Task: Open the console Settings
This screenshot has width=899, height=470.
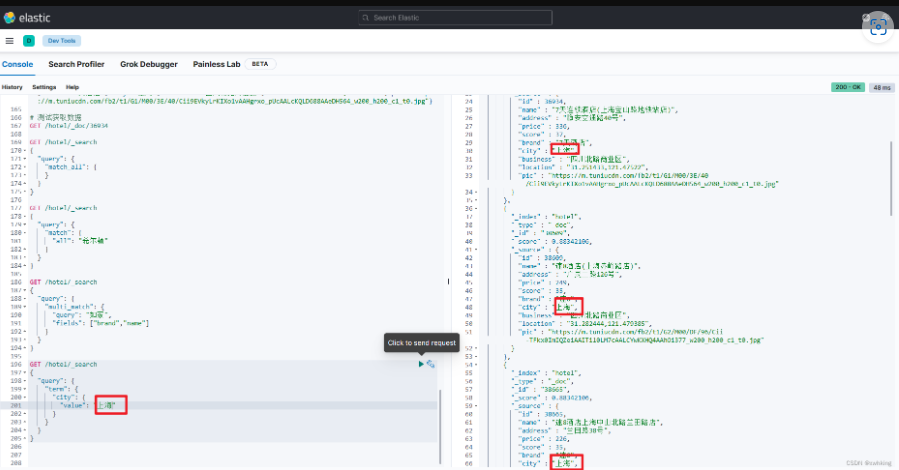Action: (44, 87)
